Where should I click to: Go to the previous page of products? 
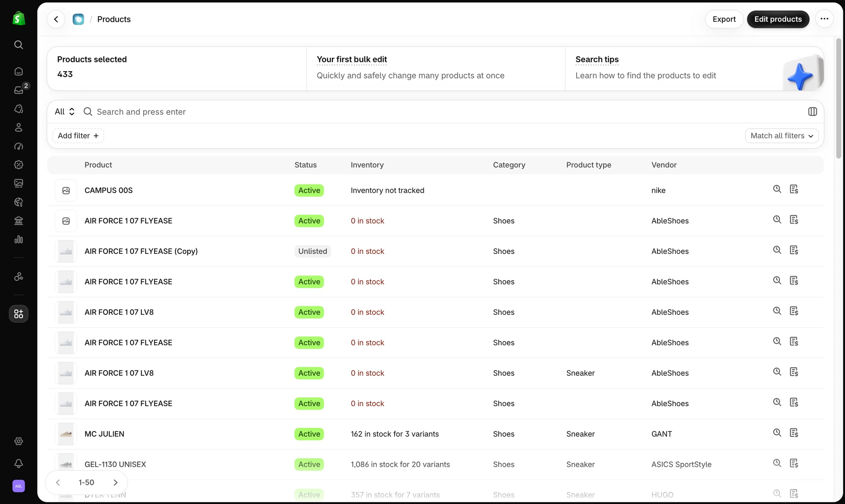58,482
